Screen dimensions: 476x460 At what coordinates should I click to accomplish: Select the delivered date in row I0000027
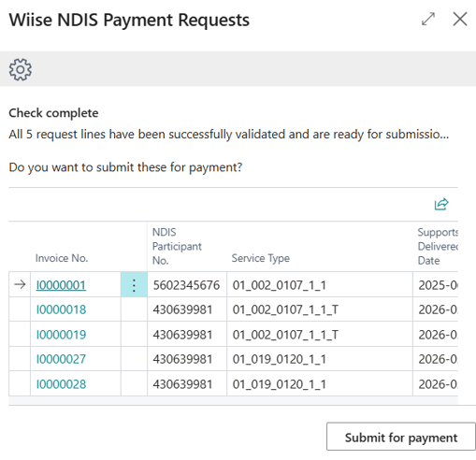tap(436, 359)
